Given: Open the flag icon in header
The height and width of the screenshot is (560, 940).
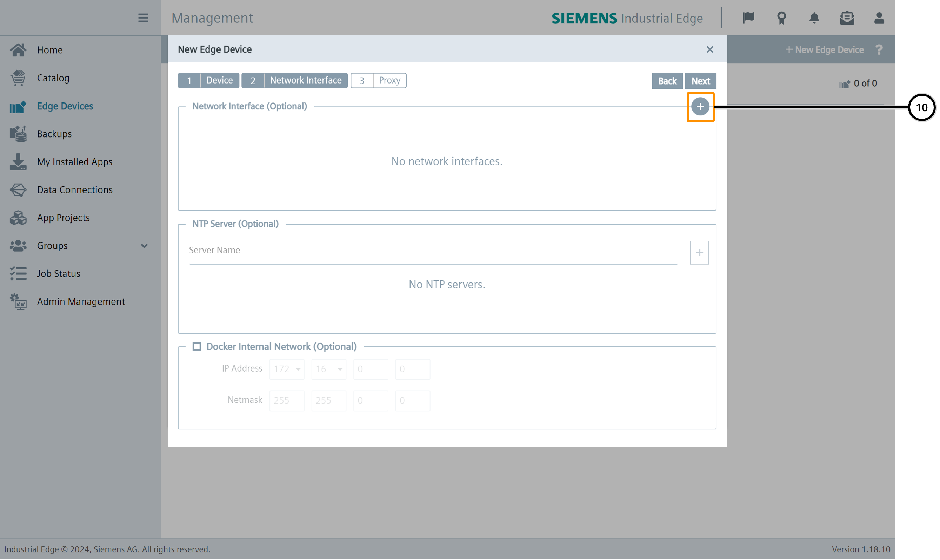Looking at the screenshot, I should [749, 18].
